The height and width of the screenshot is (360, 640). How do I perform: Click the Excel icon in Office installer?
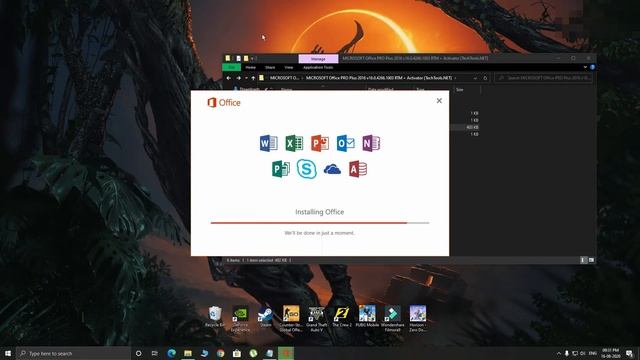click(x=294, y=143)
